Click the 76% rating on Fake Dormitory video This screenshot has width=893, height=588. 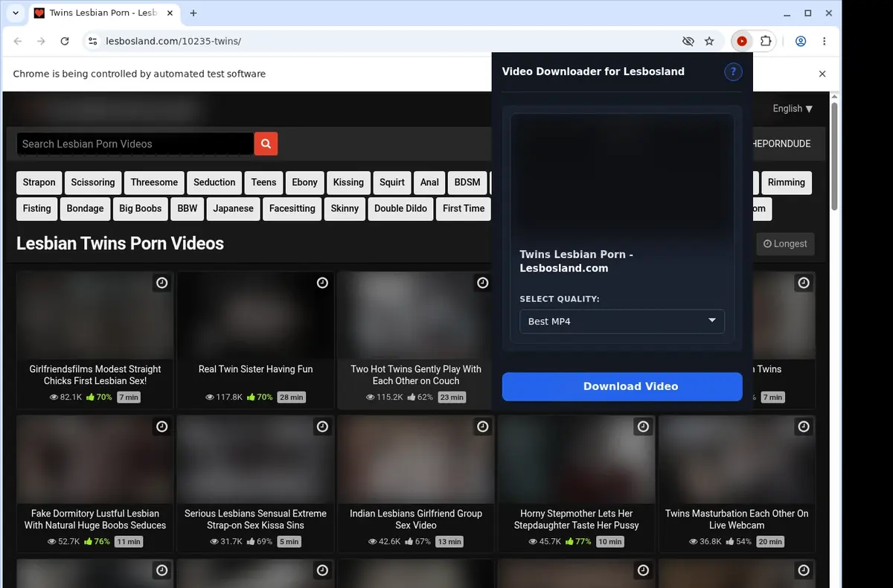tap(97, 542)
